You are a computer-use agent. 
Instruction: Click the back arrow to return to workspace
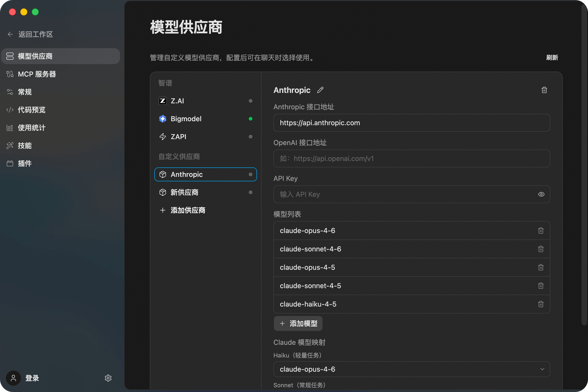(10, 34)
